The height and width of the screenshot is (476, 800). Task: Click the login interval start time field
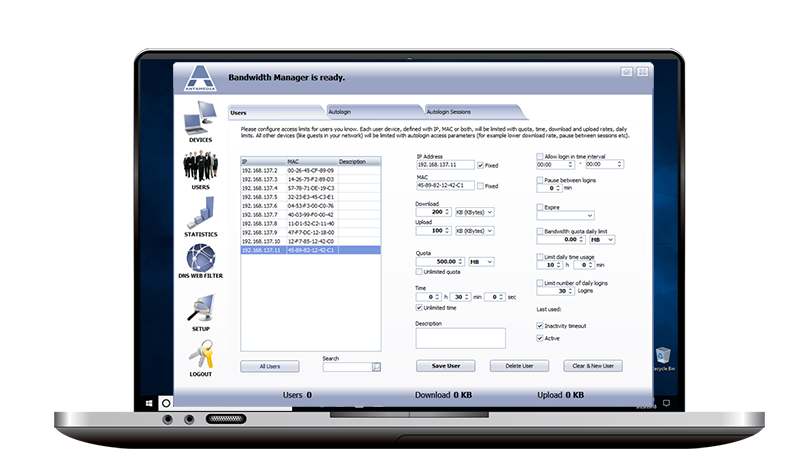pos(555,164)
